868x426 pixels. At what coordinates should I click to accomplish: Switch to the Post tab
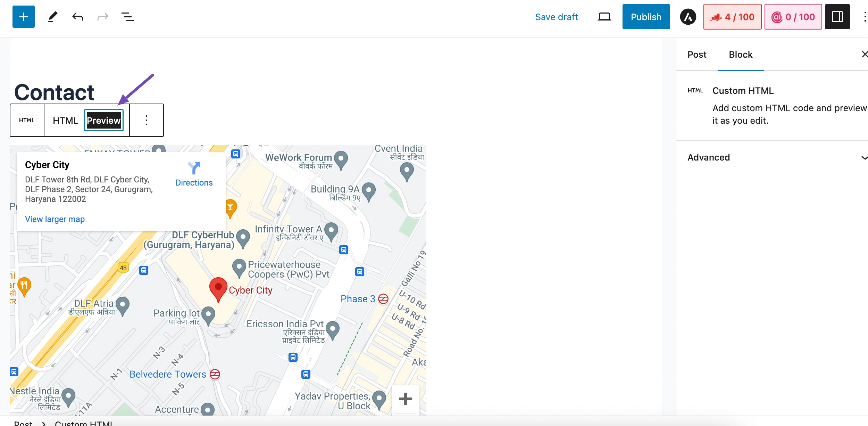point(697,55)
